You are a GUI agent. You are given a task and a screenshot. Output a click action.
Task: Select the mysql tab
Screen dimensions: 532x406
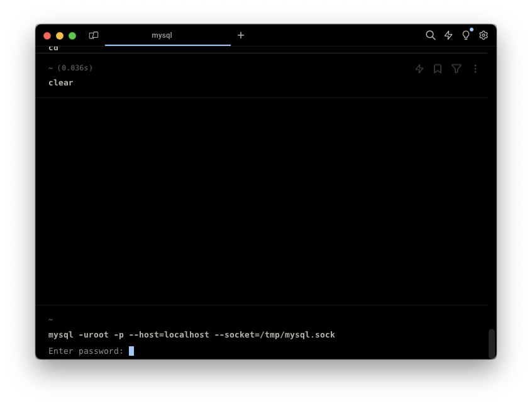click(x=162, y=35)
